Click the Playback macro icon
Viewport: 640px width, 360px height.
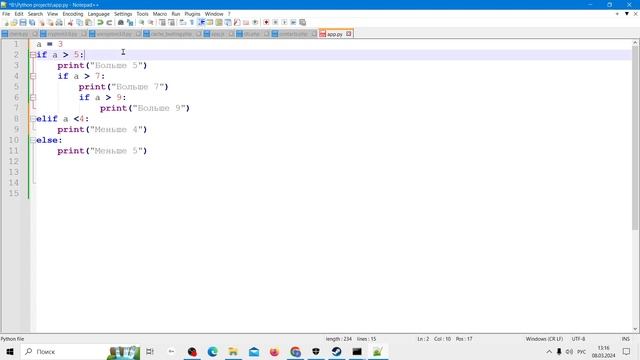(284, 22)
